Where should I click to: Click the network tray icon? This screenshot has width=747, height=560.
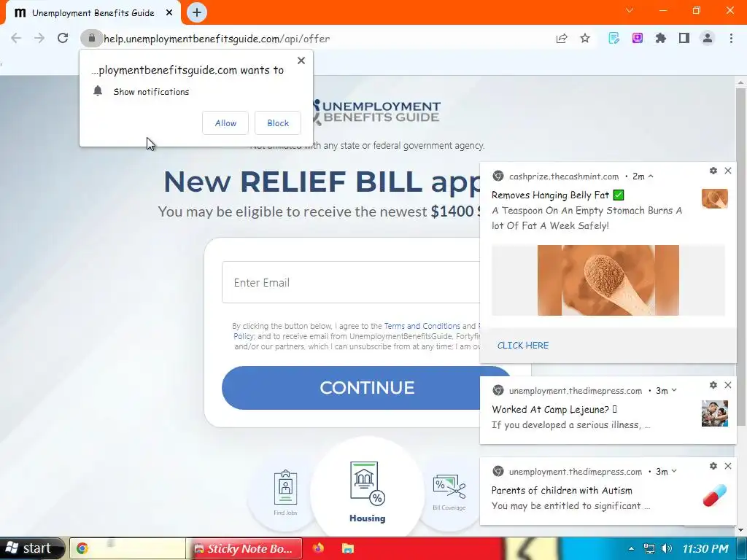point(649,548)
